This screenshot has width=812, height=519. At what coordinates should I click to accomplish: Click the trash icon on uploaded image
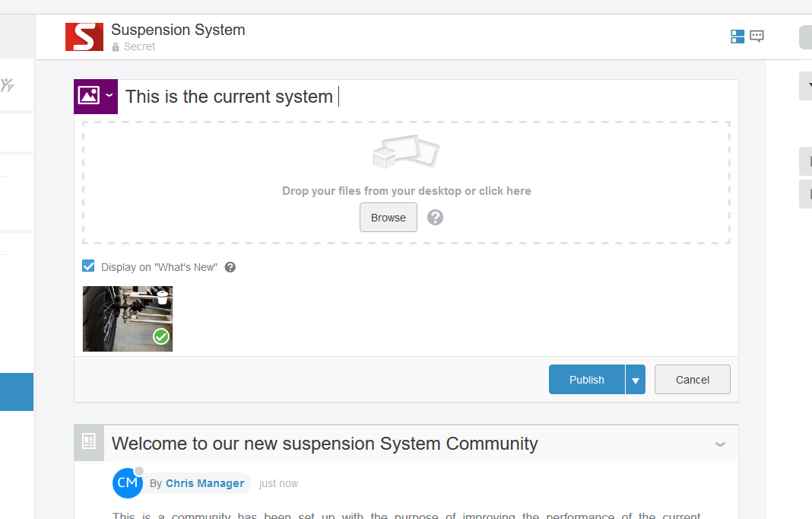[161, 298]
